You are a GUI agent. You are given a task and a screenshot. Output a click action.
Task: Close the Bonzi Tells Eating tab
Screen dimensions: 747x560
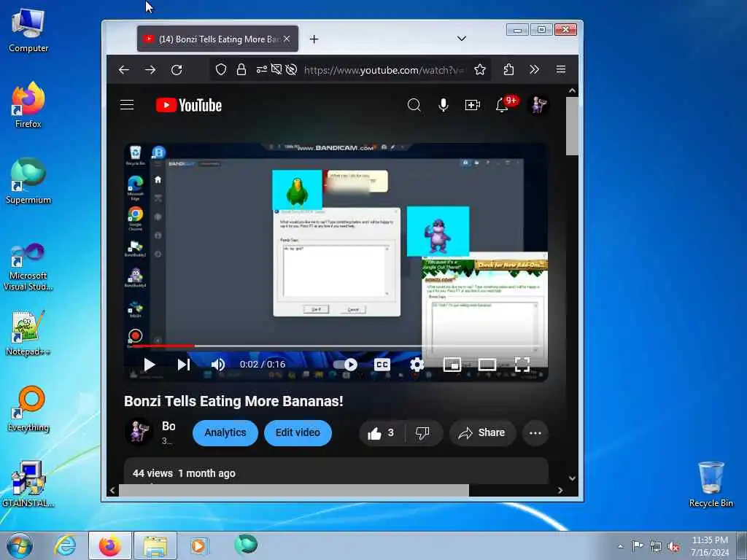pyautogui.click(x=286, y=39)
